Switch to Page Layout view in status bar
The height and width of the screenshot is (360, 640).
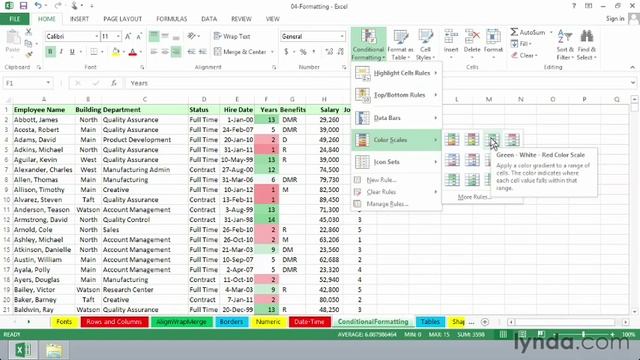coord(522,334)
